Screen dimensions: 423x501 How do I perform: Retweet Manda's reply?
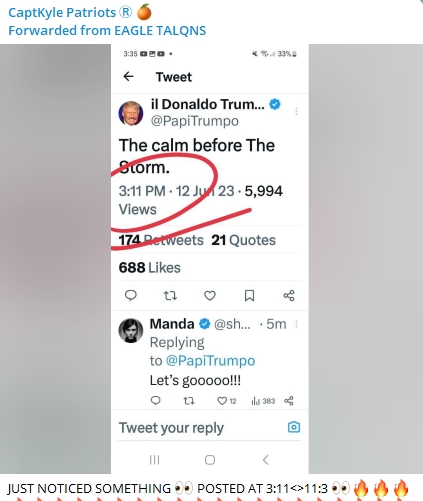point(189,401)
